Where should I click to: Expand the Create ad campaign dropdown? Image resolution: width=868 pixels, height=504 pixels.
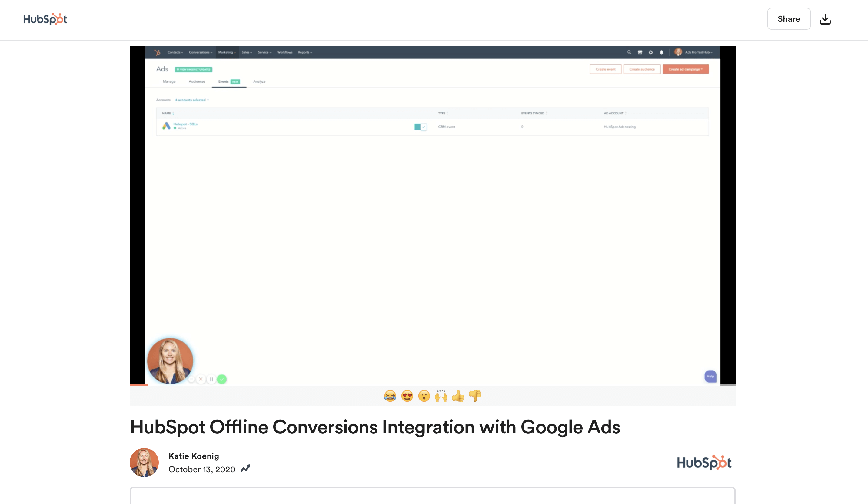coord(685,69)
